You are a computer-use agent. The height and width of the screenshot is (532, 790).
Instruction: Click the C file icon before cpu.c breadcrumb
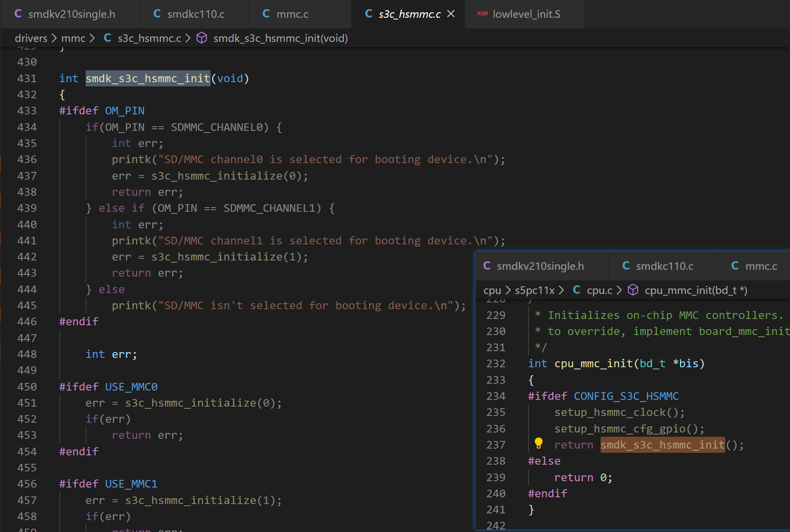click(576, 290)
